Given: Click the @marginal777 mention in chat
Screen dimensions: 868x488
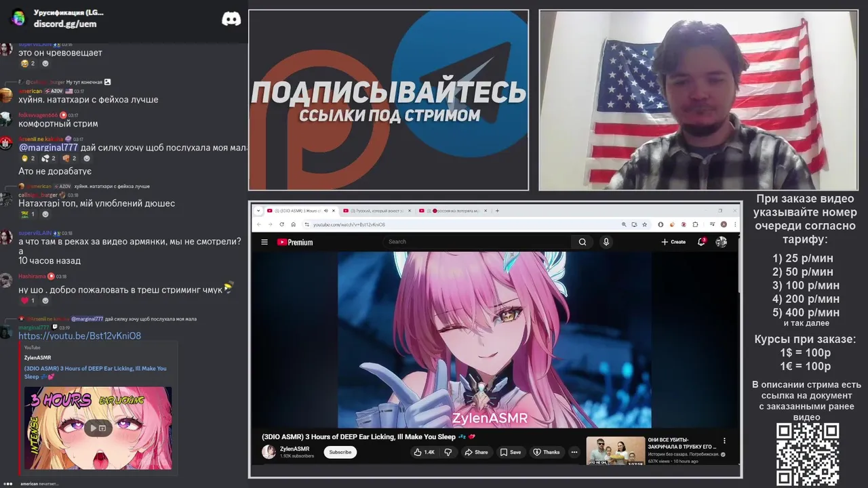Looking at the screenshot, I should coord(48,148).
